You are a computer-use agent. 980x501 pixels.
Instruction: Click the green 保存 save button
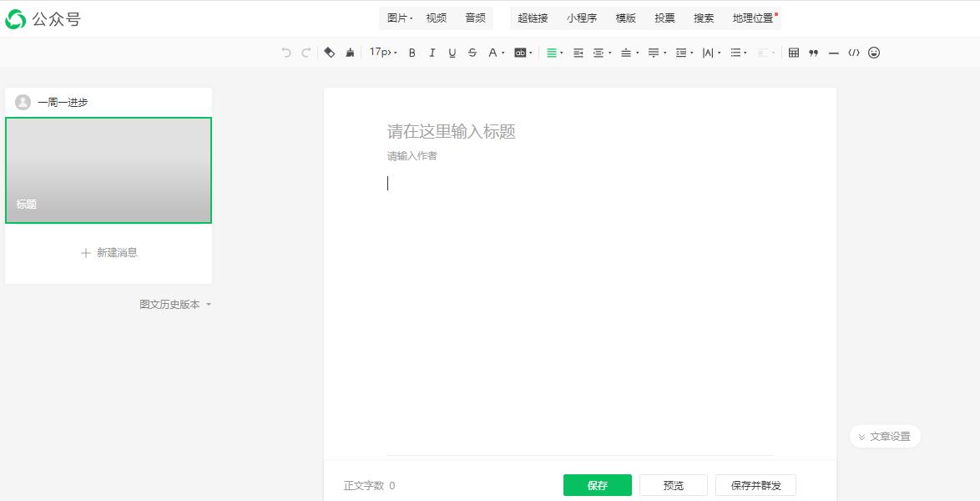[x=597, y=485]
